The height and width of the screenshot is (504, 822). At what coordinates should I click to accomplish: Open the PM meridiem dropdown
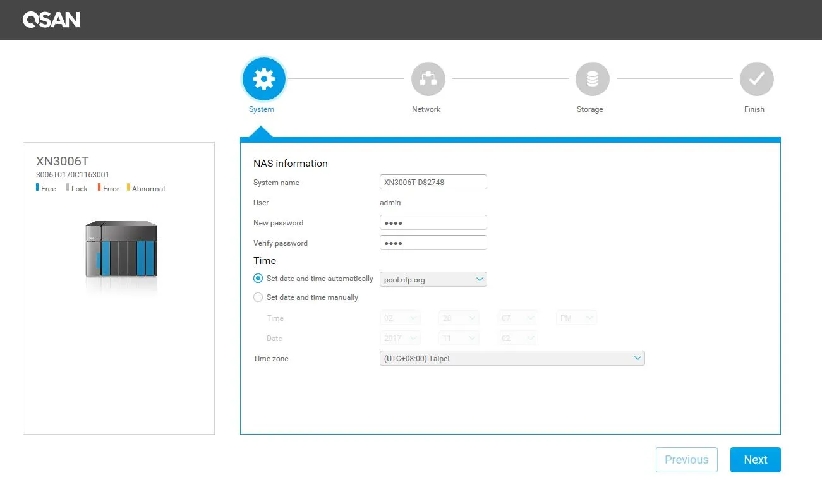(576, 318)
